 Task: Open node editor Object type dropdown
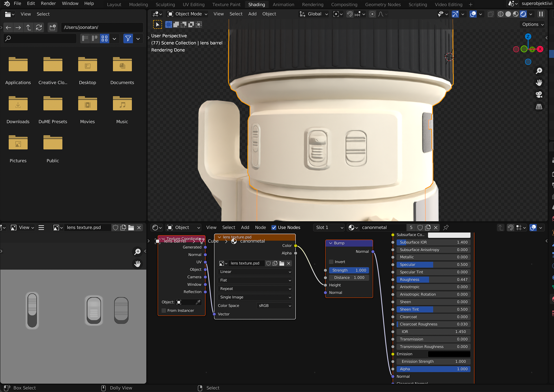pos(184,228)
